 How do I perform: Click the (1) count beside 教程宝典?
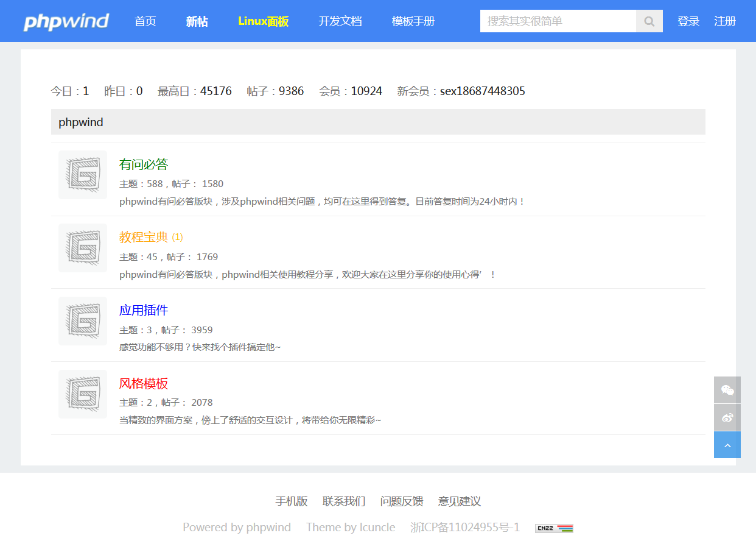[177, 237]
